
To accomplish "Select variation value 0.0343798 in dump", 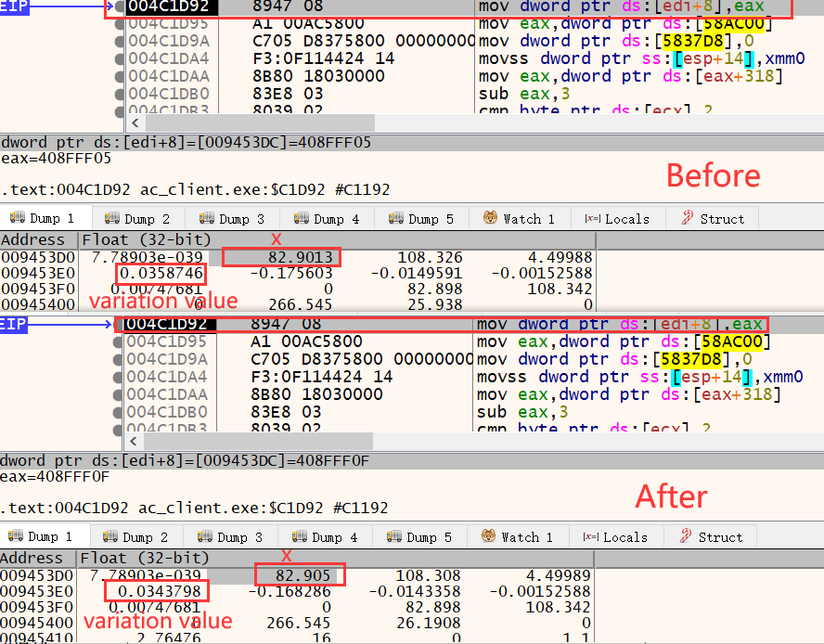I will (156, 591).
